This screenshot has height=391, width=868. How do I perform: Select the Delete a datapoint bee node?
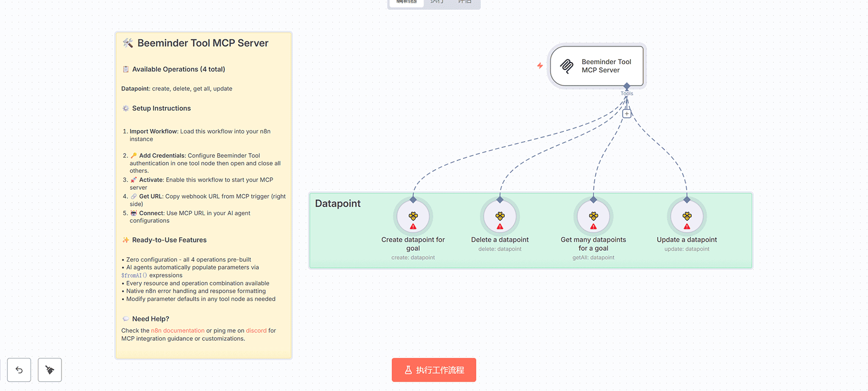click(x=500, y=215)
